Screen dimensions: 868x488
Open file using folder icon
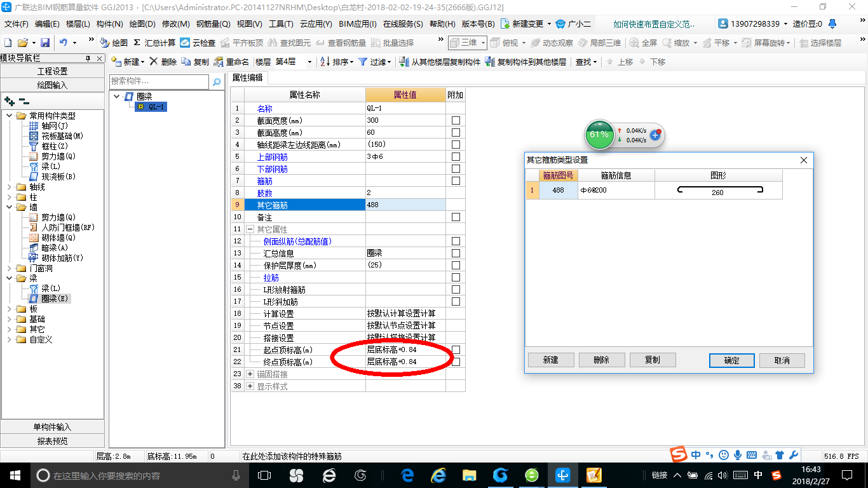[x=22, y=43]
